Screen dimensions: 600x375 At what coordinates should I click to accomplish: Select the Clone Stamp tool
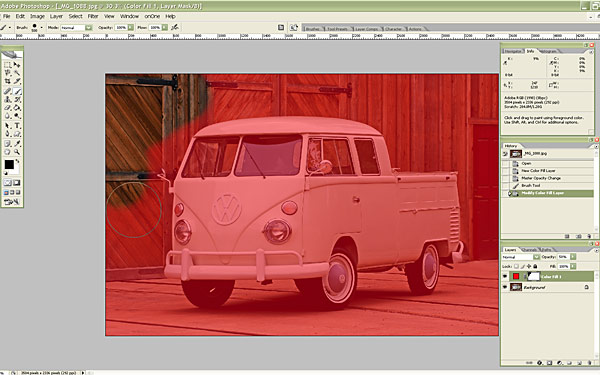pos(7,99)
